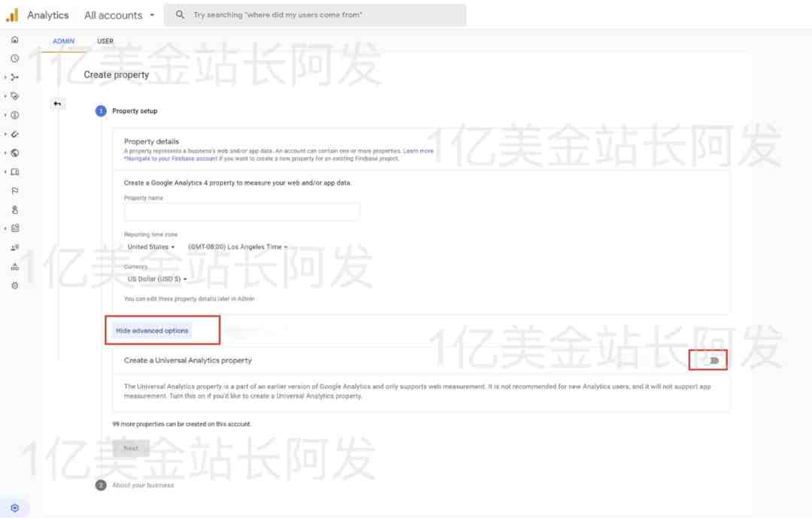Screen dimensions: 812x518
Task: Open the pointing-hand Events icon in sidebar
Action: coord(14,210)
